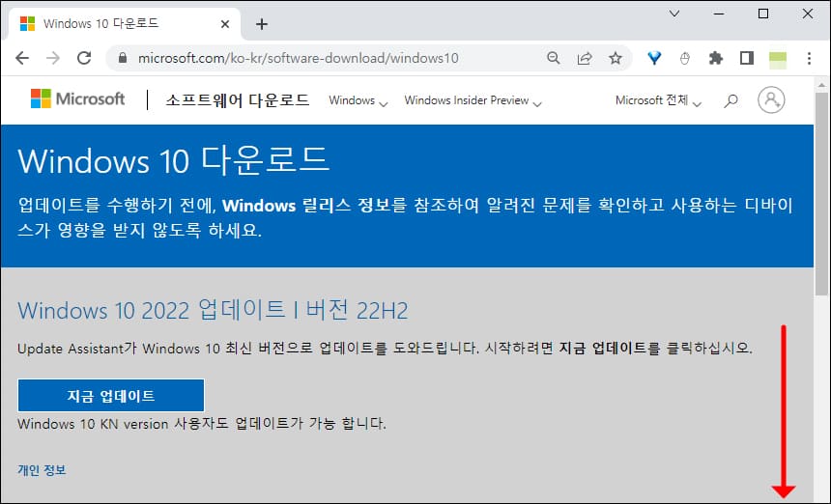Click the zoom magnifier icon in address bar

coord(554,58)
